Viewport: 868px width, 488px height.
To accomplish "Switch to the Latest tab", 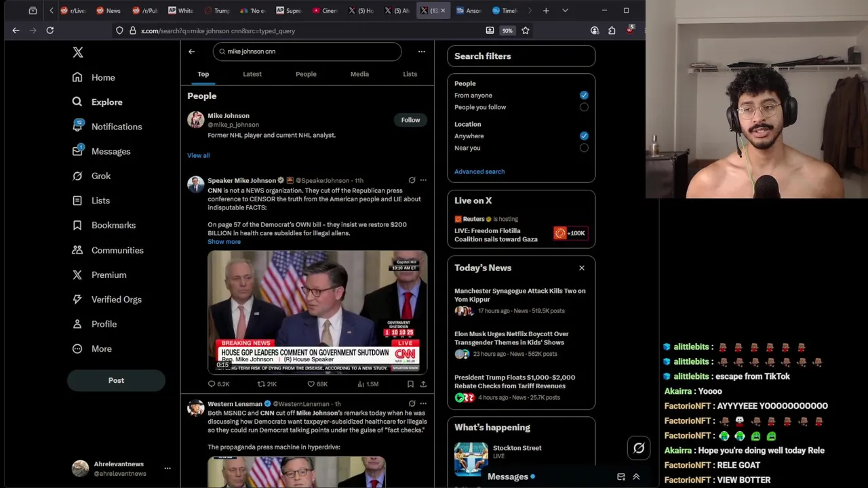I will click(x=252, y=74).
